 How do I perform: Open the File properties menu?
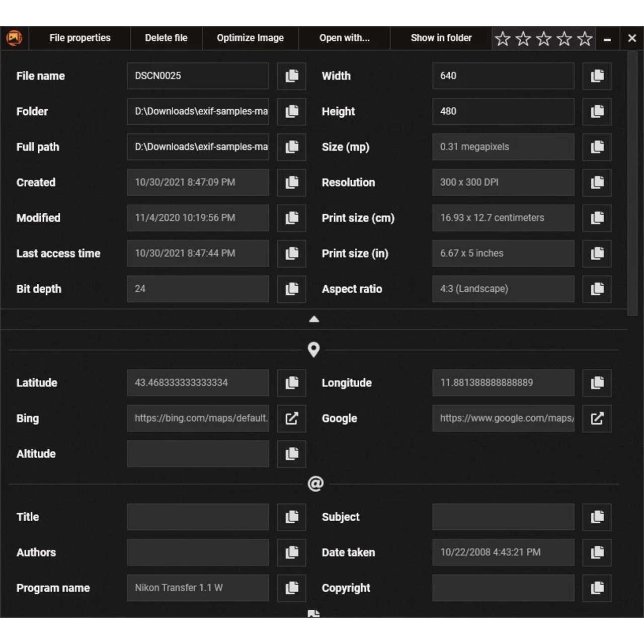click(x=80, y=38)
